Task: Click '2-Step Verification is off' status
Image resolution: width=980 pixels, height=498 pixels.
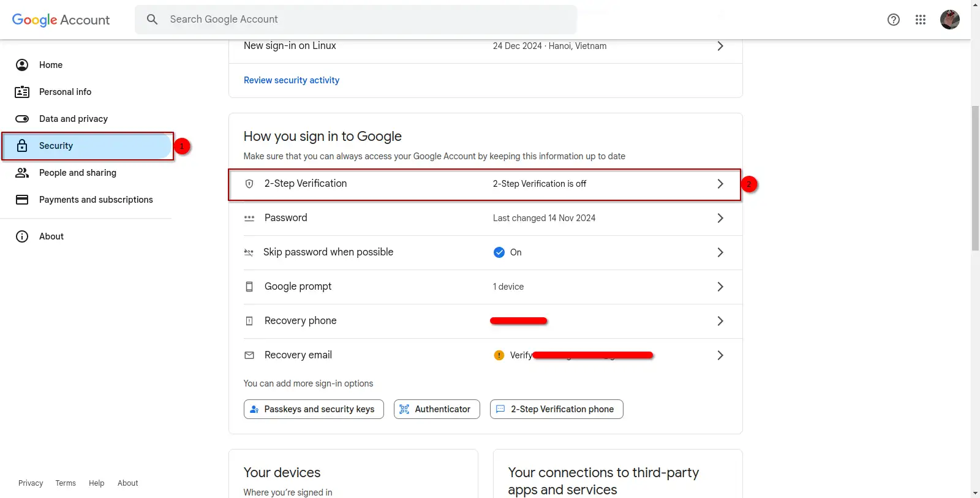Action: point(540,184)
